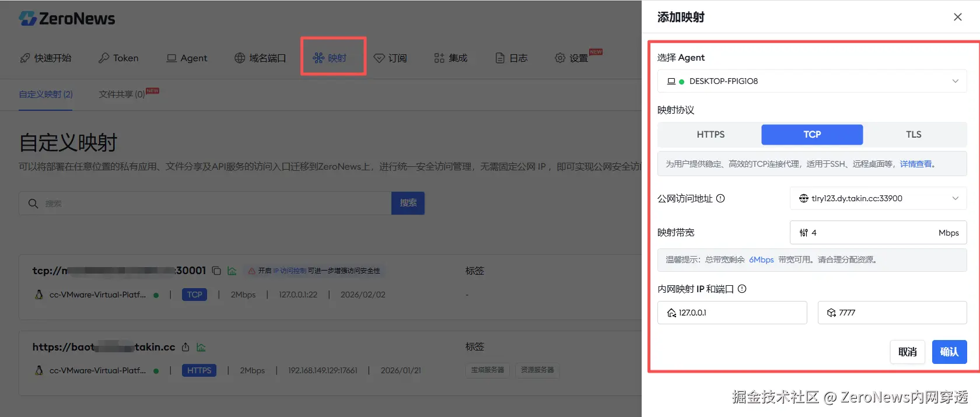The image size is (980, 417).
Task: Open the 日志 nav item
Action: click(x=512, y=58)
